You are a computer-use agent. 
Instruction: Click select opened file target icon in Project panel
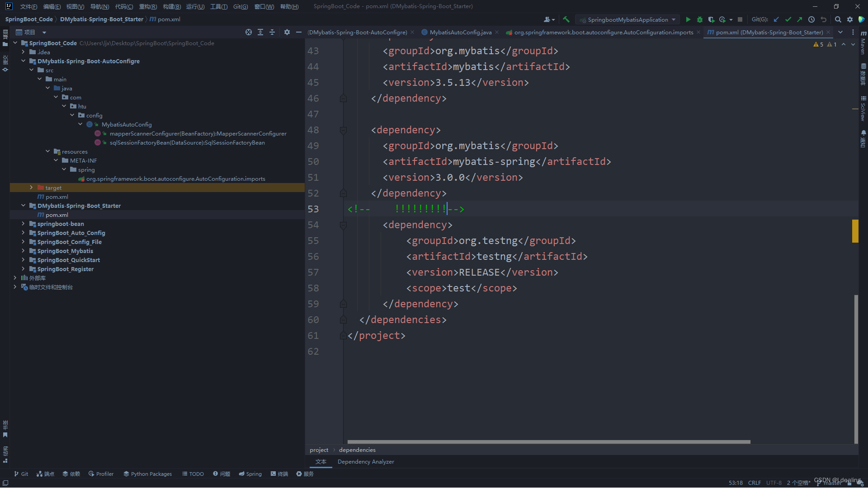click(x=248, y=32)
